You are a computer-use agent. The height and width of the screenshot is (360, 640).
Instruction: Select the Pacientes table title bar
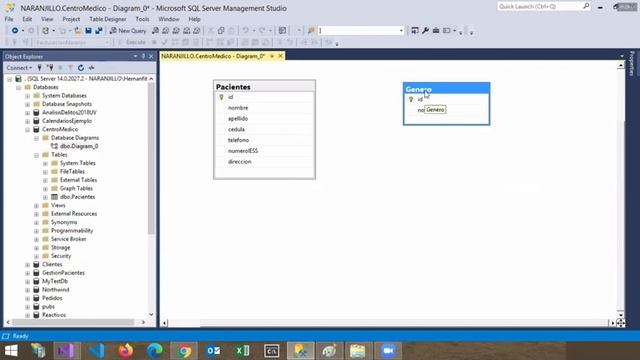click(x=264, y=86)
